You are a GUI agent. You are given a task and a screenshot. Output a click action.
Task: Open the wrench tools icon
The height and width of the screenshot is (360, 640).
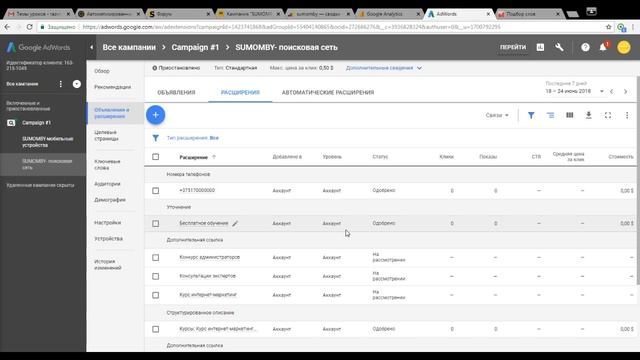(559, 47)
